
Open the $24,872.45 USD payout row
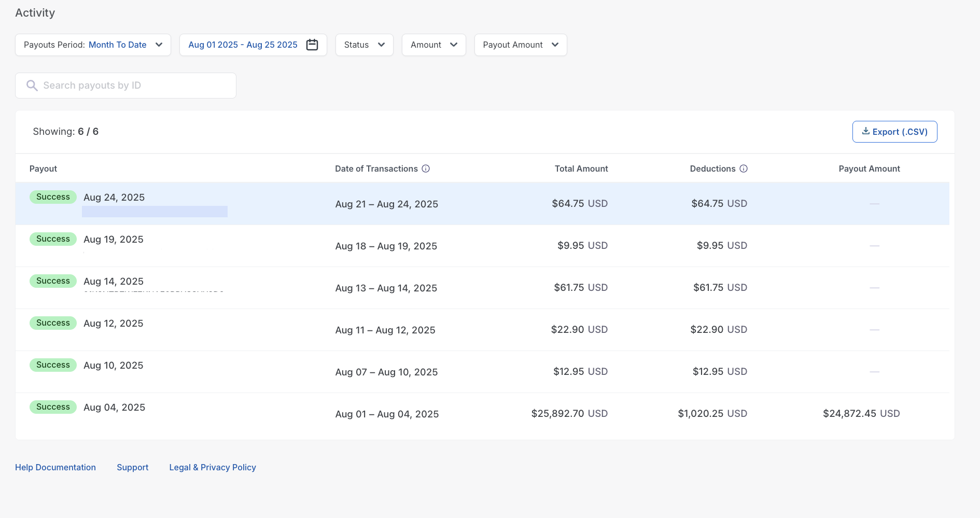pyautogui.click(x=861, y=414)
